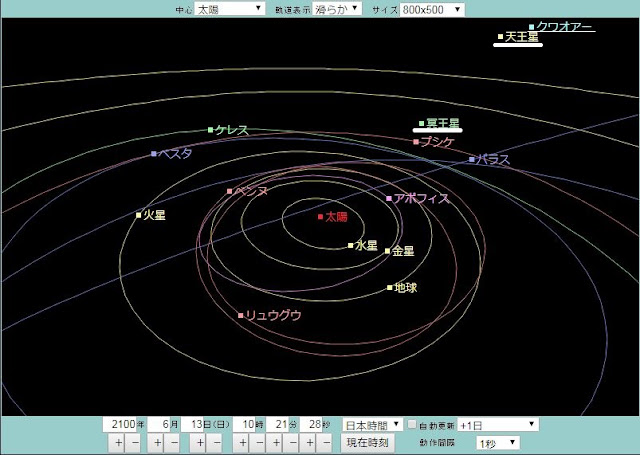The width and height of the screenshot is (640, 455).
Task: Decrease the hour with the minus button
Action: tap(259, 443)
